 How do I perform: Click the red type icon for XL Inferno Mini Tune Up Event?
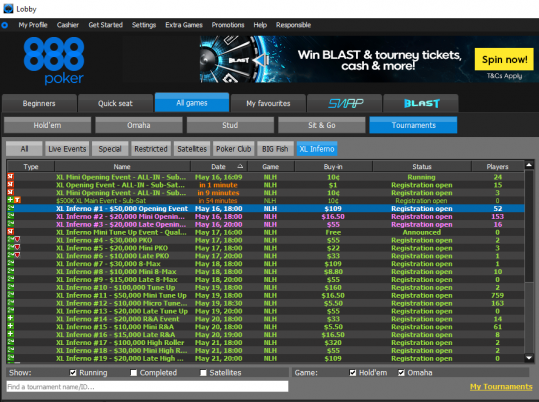click(11, 232)
